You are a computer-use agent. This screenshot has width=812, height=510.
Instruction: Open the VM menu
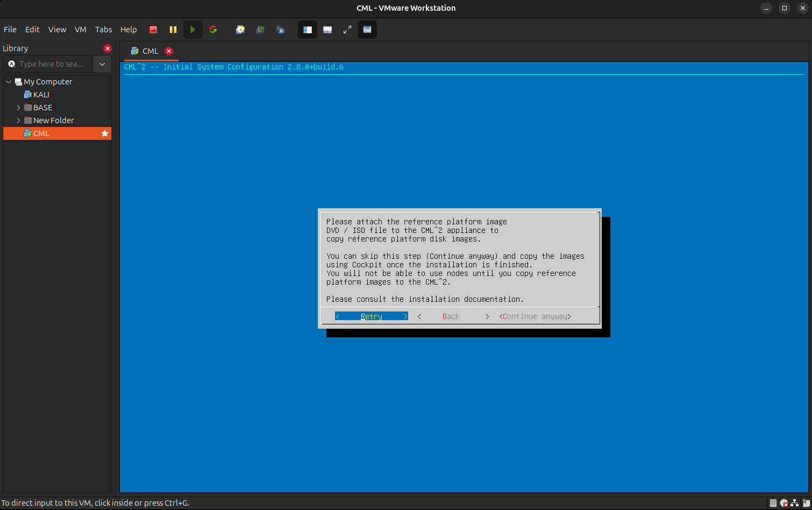pyautogui.click(x=80, y=30)
